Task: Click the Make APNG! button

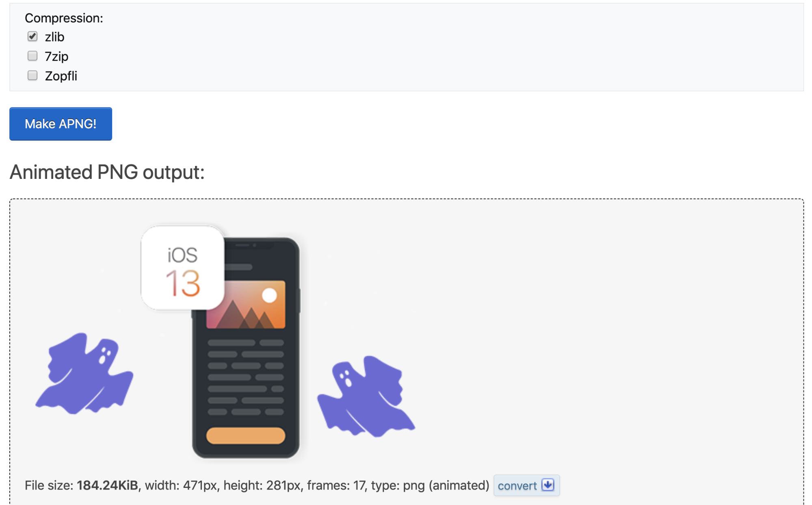Action: (x=61, y=124)
